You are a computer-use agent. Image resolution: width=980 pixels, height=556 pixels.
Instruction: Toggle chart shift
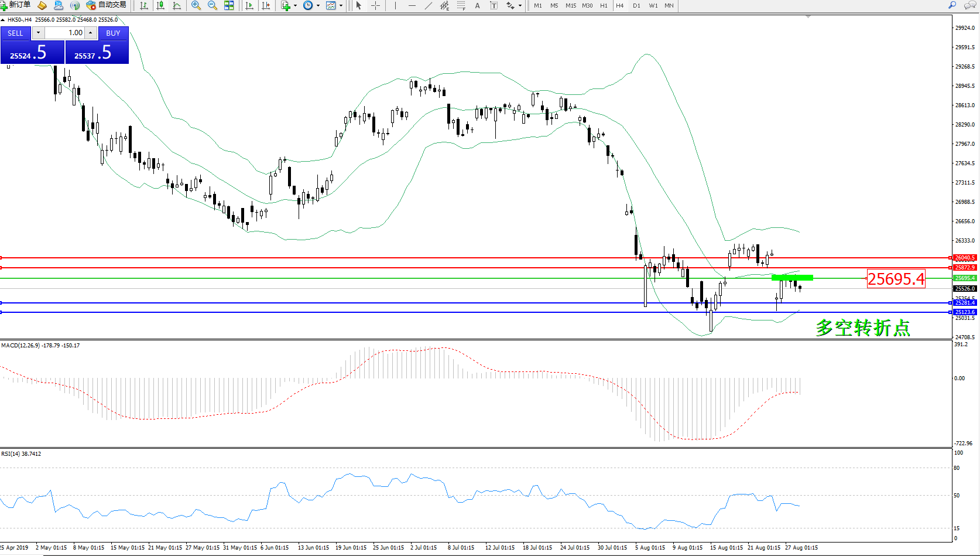pyautogui.click(x=266, y=5)
